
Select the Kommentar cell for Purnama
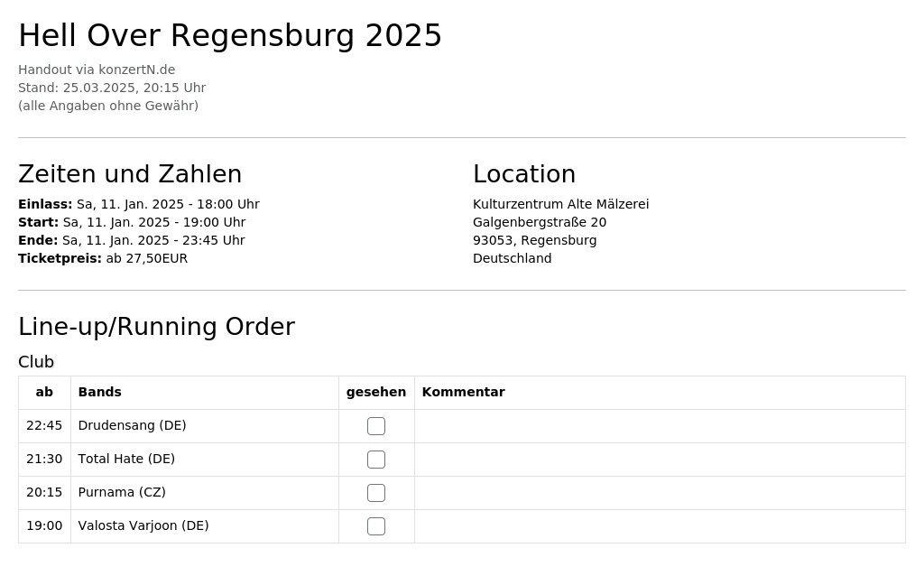pyautogui.click(x=660, y=493)
